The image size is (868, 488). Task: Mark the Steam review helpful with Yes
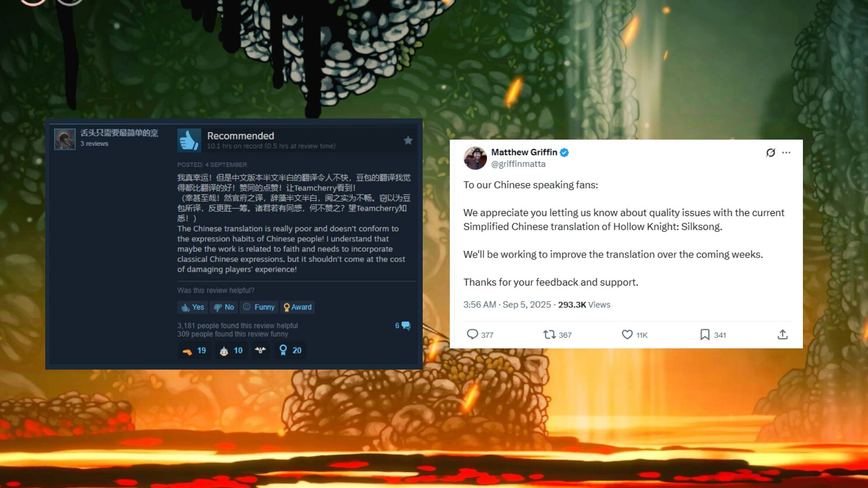(193, 307)
